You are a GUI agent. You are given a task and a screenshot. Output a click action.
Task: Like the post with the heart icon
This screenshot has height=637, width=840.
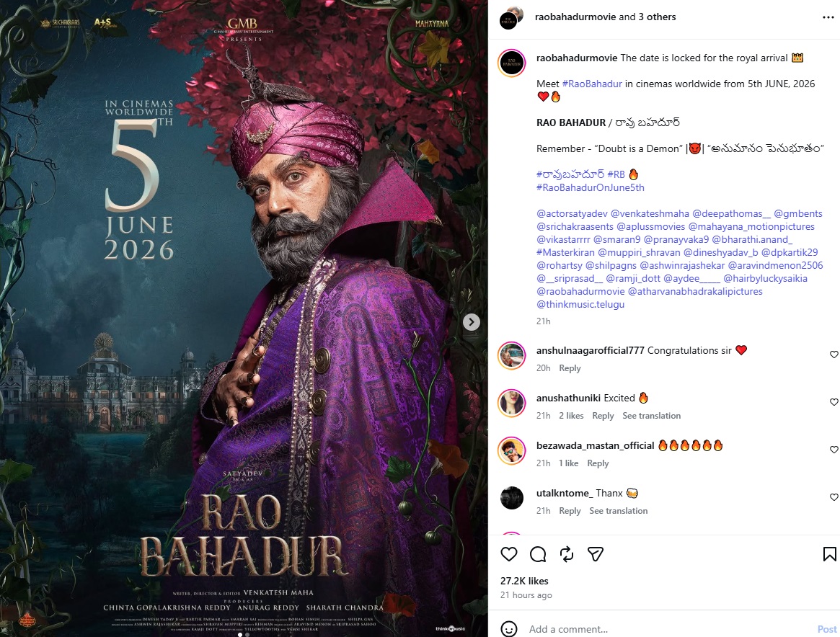509,554
